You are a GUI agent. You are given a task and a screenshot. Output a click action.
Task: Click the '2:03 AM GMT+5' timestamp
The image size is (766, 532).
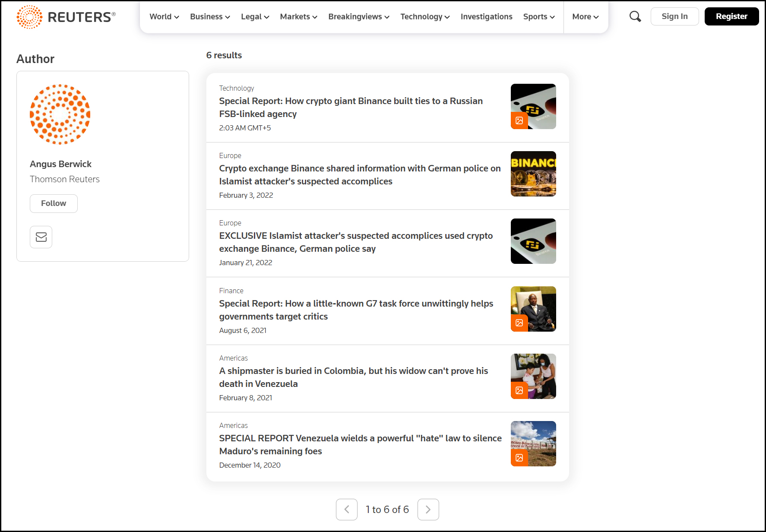245,128
